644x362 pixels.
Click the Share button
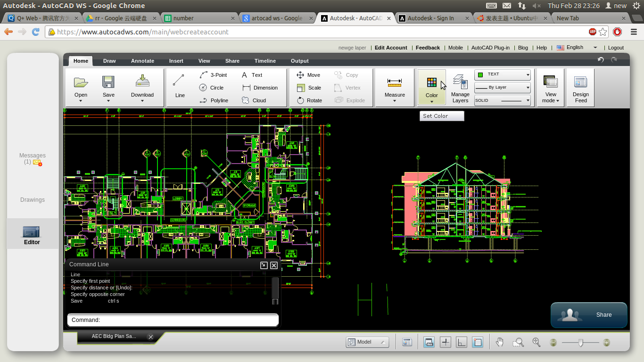589,315
